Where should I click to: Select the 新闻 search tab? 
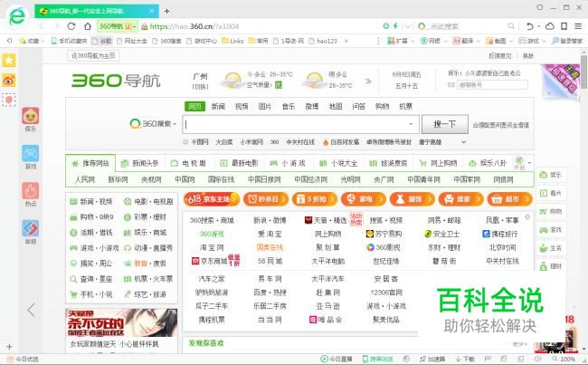click(218, 107)
